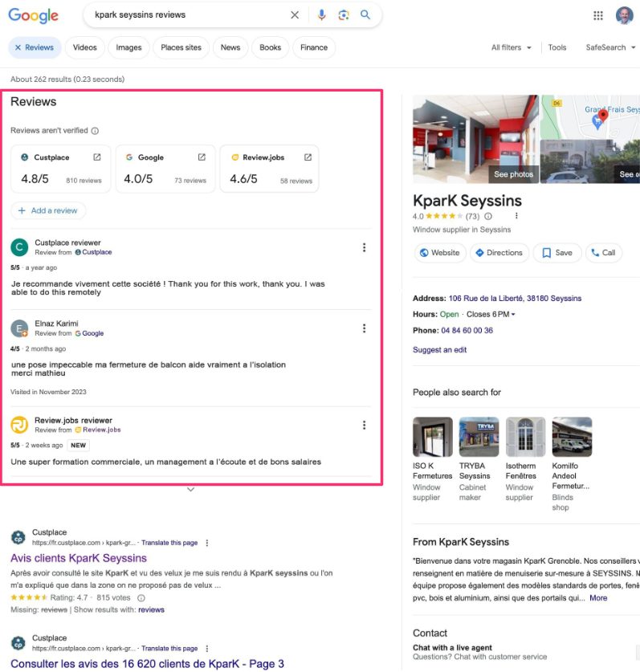Viewport: 640px width, 672px height.
Task: Open the Review.jobs 4.6/5 rating card
Action: click(269, 169)
